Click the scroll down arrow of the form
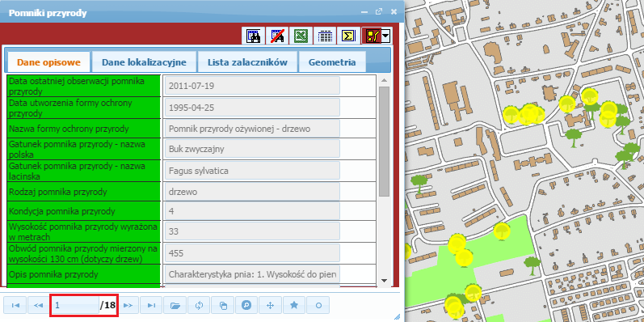 click(x=384, y=281)
